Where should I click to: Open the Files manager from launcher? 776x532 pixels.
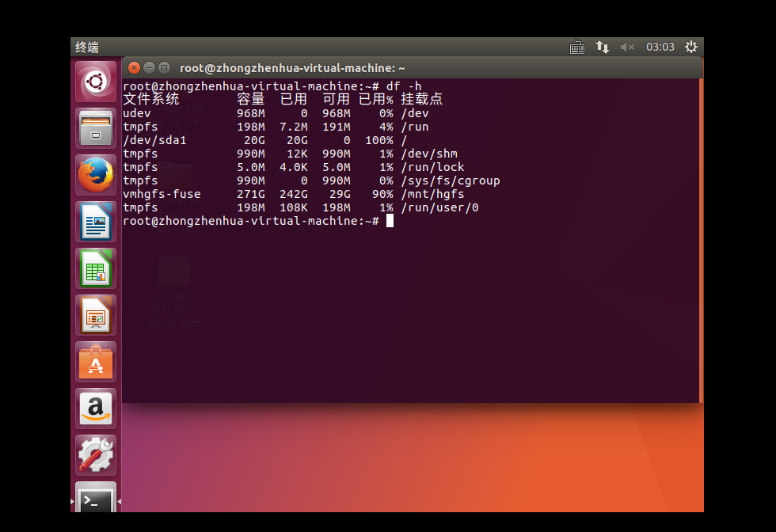96,128
